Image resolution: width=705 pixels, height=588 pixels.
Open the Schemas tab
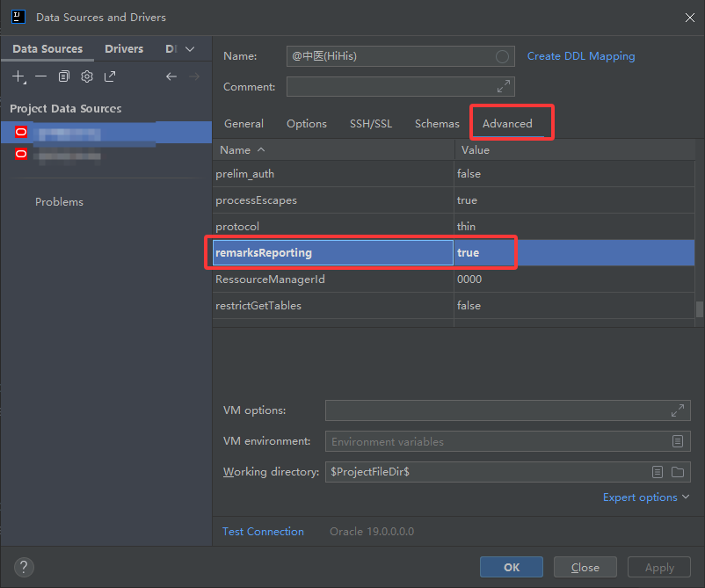click(437, 124)
